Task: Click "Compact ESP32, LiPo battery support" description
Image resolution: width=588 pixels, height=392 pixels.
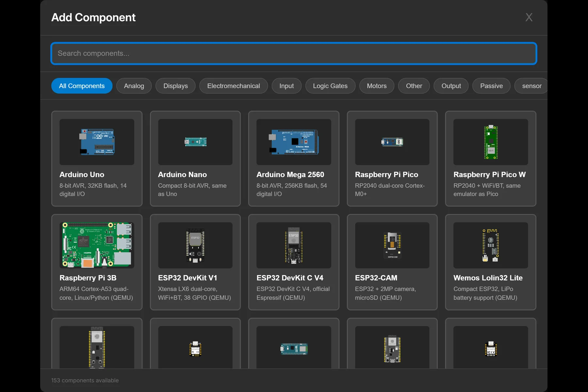Action: (485, 293)
